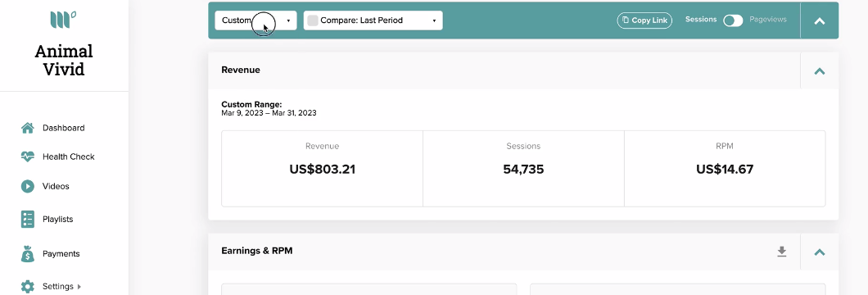This screenshot has width=868, height=295.
Task: Toggle Sessions to Pageviews switch
Action: pyautogui.click(x=733, y=20)
